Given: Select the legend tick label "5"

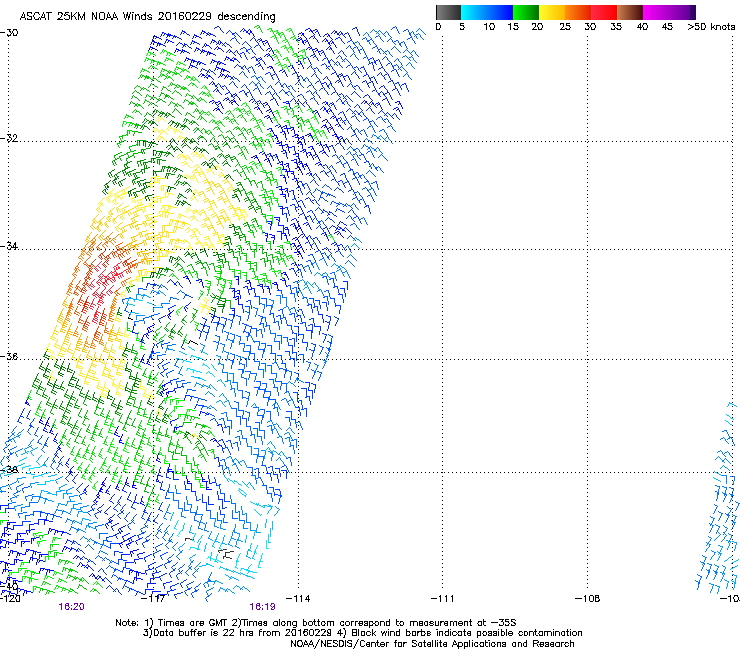Looking at the screenshot, I should coord(462,27).
